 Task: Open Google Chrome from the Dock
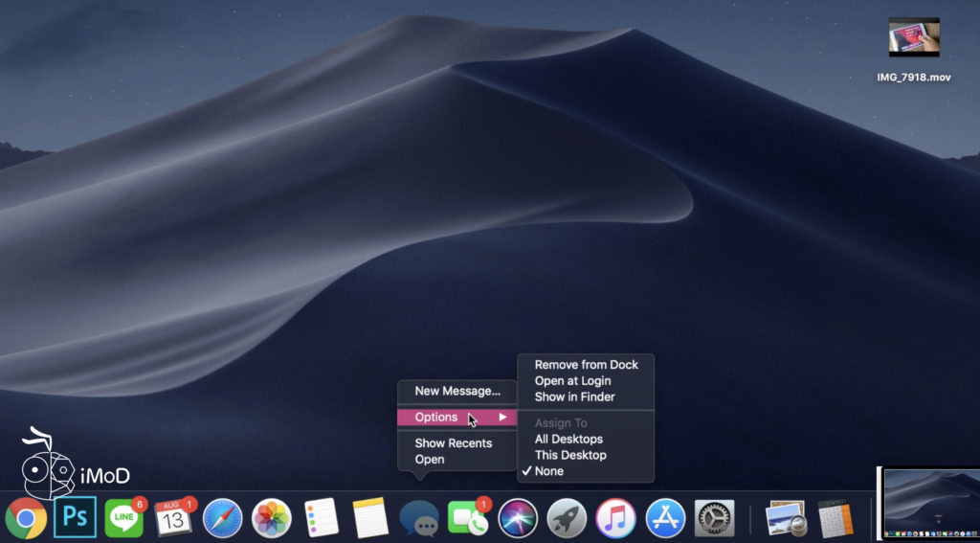pos(26,518)
